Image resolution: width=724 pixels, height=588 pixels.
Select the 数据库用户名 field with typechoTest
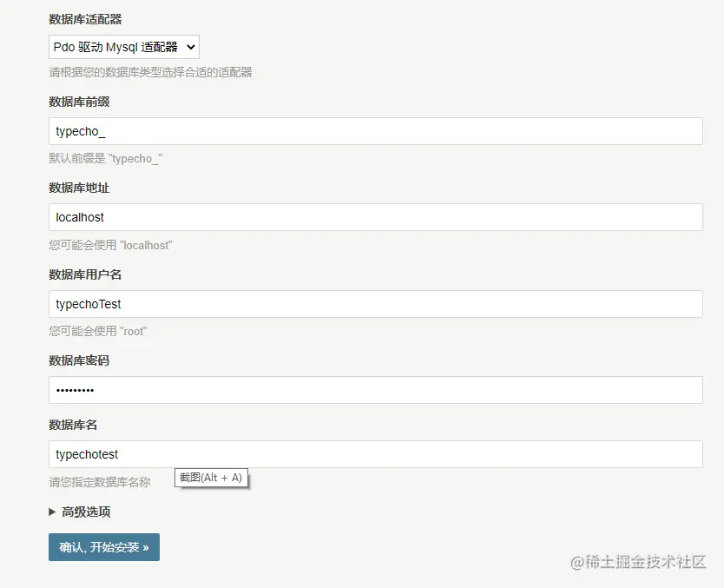(x=375, y=304)
